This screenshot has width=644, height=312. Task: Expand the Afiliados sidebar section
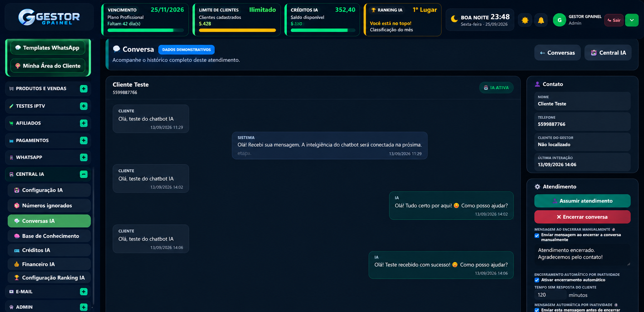coord(84,123)
